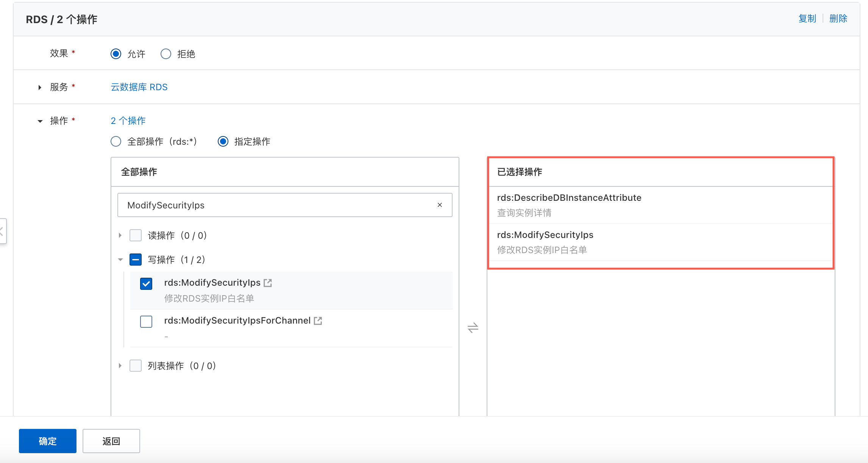
Task: Click the rds:ModifySecurityIpsForChannel operation name
Action: pyautogui.click(x=237, y=321)
